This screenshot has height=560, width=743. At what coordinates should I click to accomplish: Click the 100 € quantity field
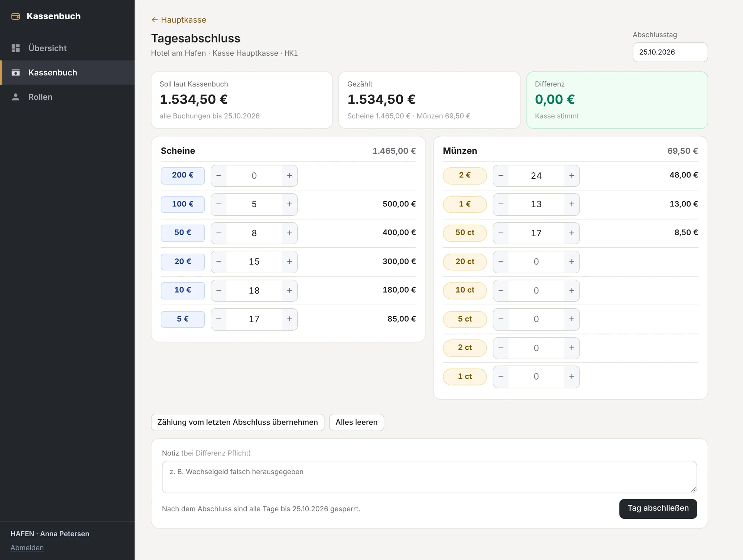coord(254,204)
